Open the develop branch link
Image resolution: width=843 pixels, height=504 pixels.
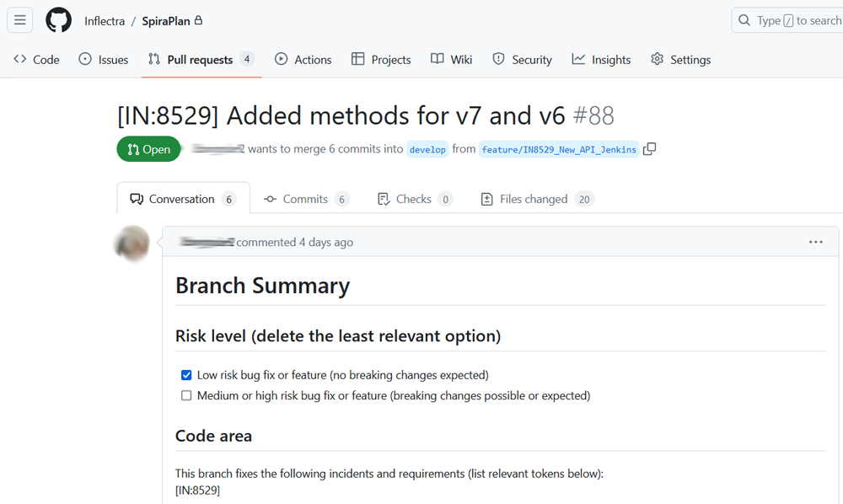tap(427, 149)
